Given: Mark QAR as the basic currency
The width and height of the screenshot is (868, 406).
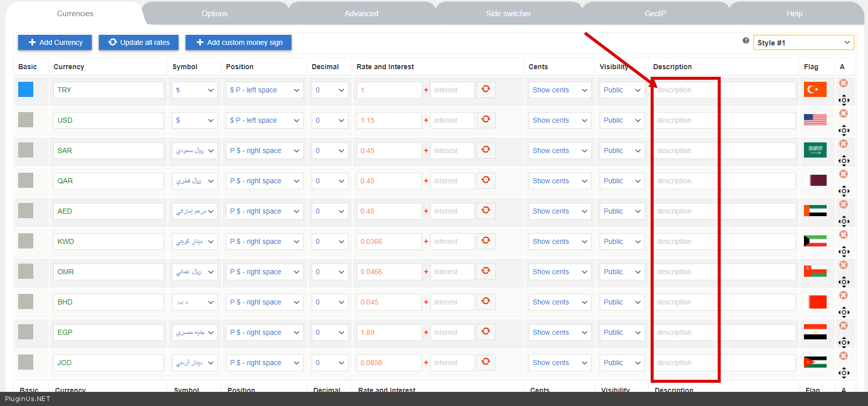Looking at the screenshot, I should click(x=26, y=180).
